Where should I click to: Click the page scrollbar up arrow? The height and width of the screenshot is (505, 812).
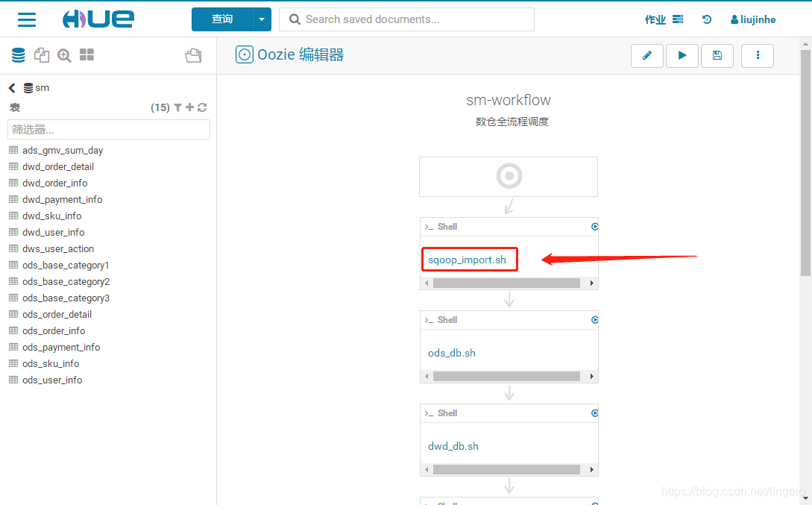806,43
